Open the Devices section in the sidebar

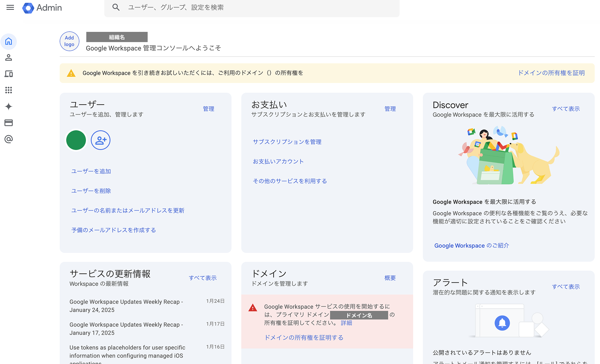tap(9, 74)
